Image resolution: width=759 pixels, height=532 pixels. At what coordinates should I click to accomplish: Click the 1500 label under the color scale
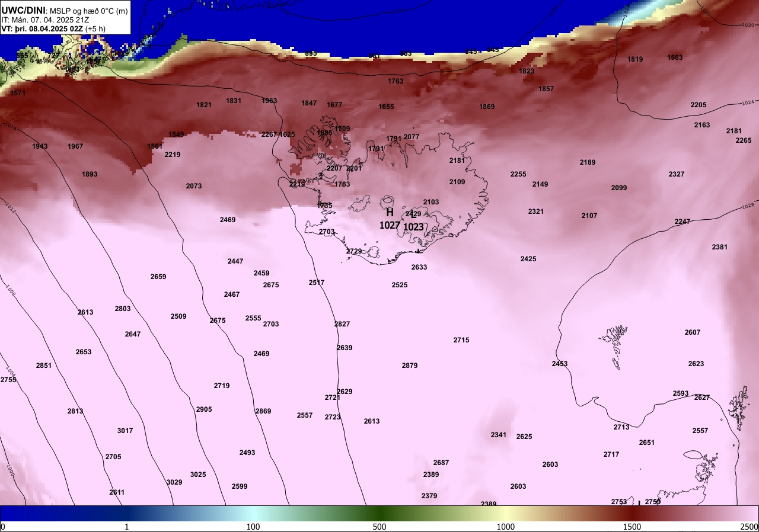632,527
